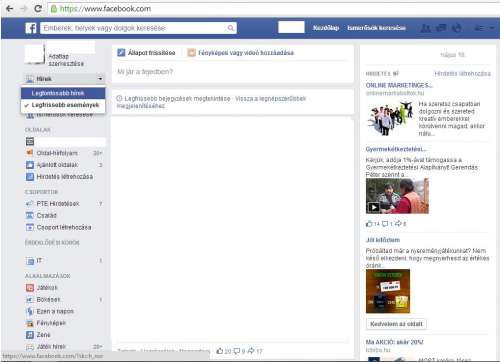Click the PTE Hirdetések group icon
This screenshot has width=500, height=362.
coord(30,204)
